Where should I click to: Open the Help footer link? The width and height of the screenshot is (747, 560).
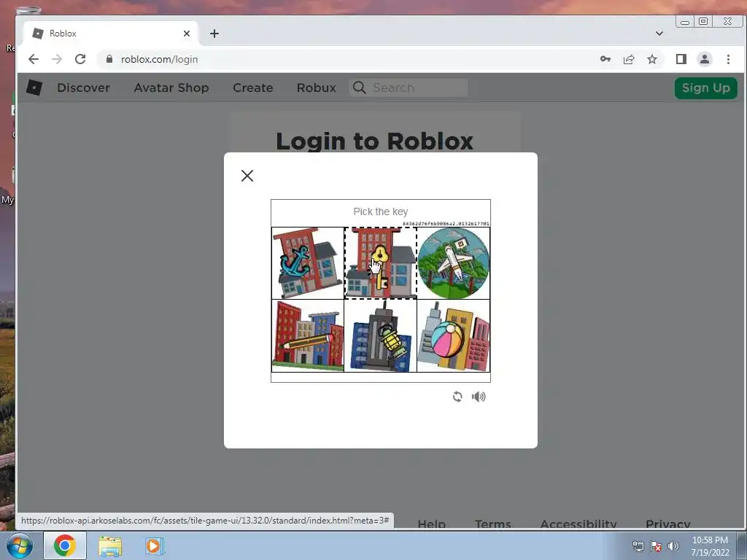click(x=432, y=524)
